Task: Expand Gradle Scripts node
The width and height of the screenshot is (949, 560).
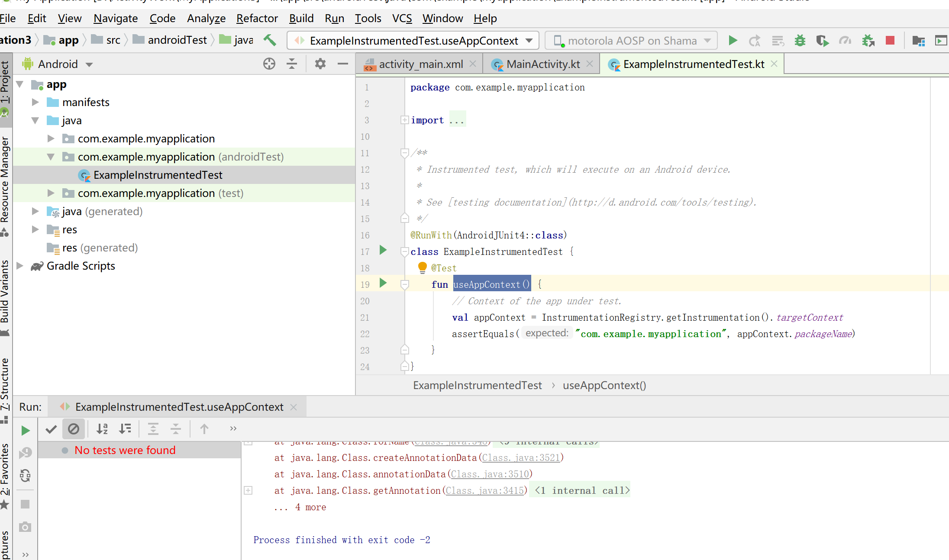Action: click(x=20, y=266)
